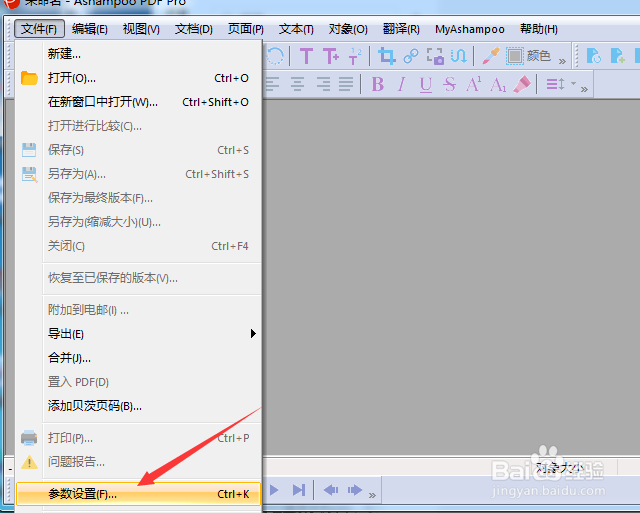Toggle Bold formatting
This screenshot has width=640, height=513.
[378, 84]
